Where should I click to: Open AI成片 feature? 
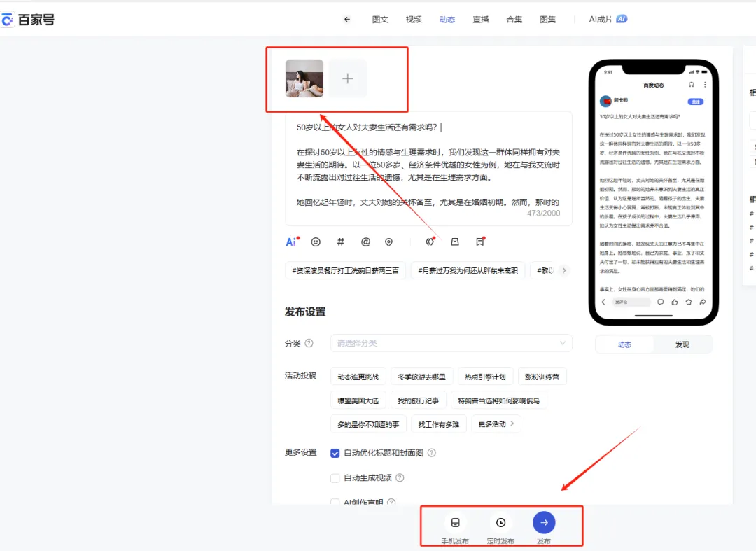click(x=608, y=20)
